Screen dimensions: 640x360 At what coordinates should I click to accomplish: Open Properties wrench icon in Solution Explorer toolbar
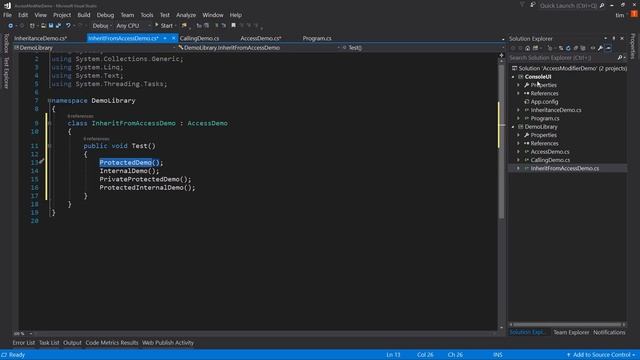[x=600, y=48]
